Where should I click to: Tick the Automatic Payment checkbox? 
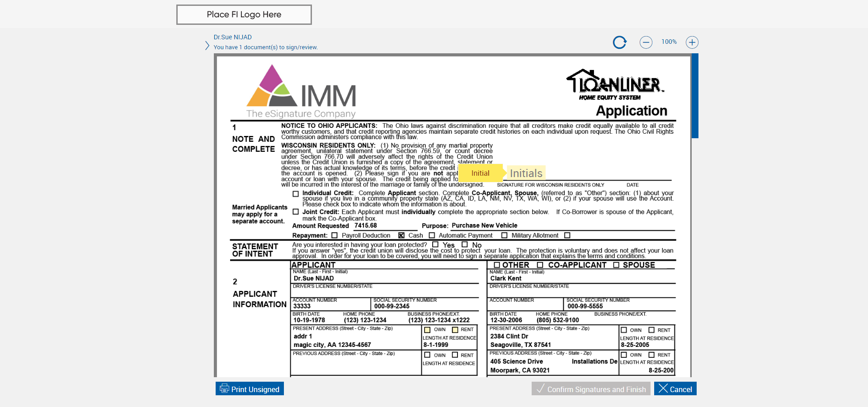click(x=432, y=235)
